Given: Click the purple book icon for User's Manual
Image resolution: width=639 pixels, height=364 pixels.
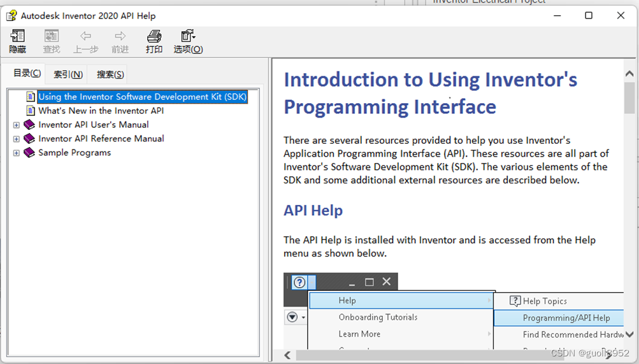Looking at the screenshot, I should (x=29, y=125).
